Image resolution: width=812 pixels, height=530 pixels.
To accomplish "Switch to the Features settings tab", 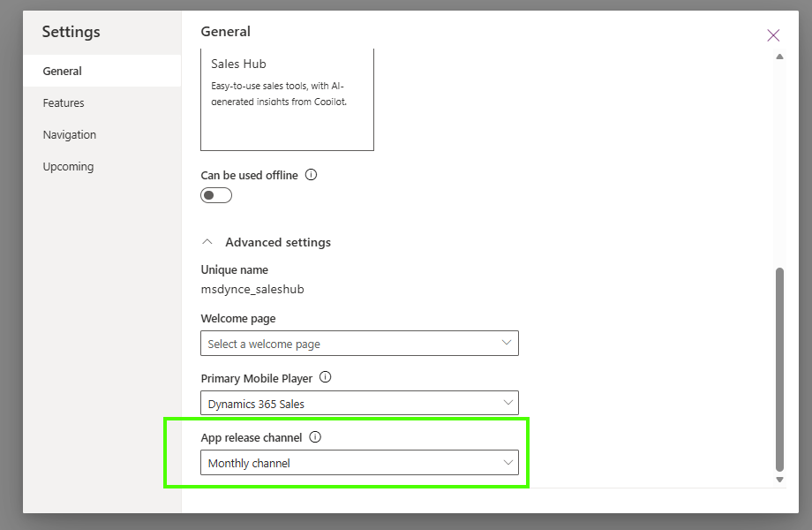I will pos(64,103).
